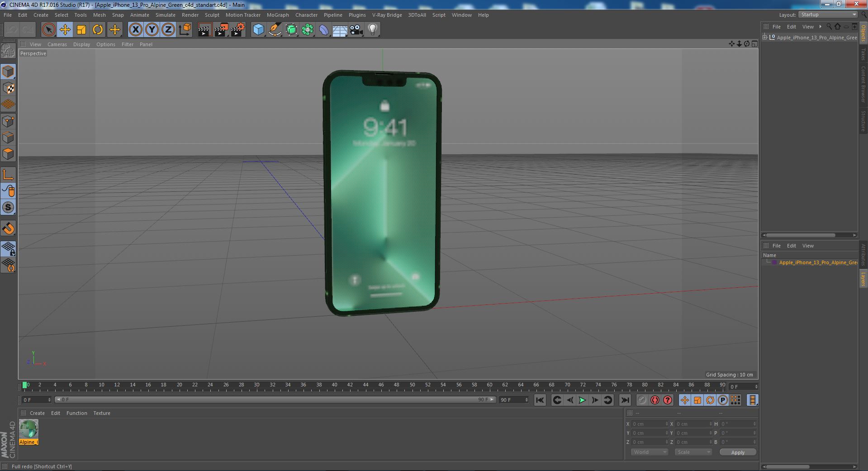
Task: Open the MoGraph menu
Action: pyautogui.click(x=278, y=15)
